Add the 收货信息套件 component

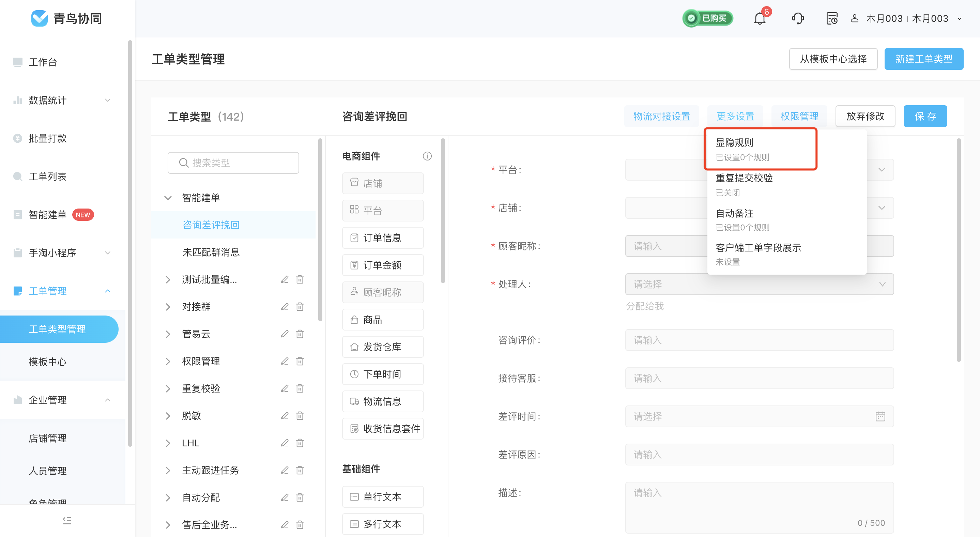tap(383, 429)
